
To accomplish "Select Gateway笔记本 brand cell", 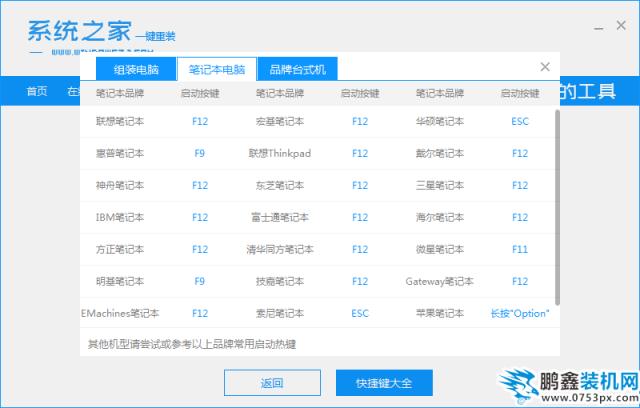I will coord(440,281).
